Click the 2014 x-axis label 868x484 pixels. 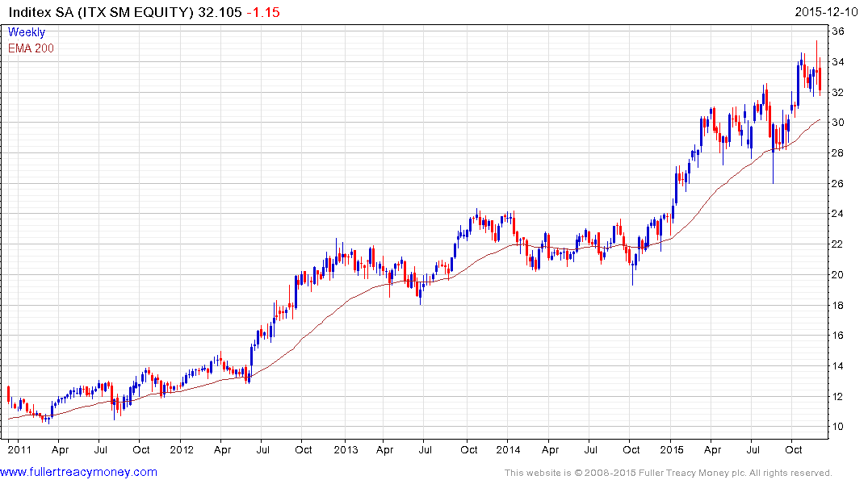tap(508, 450)
